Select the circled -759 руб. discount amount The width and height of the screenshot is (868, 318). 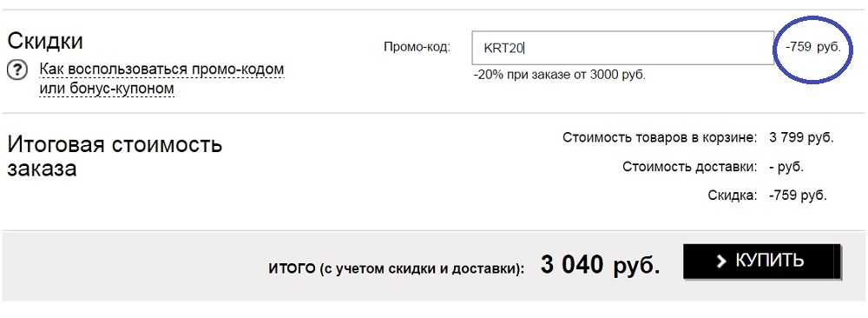coord(812,47)
